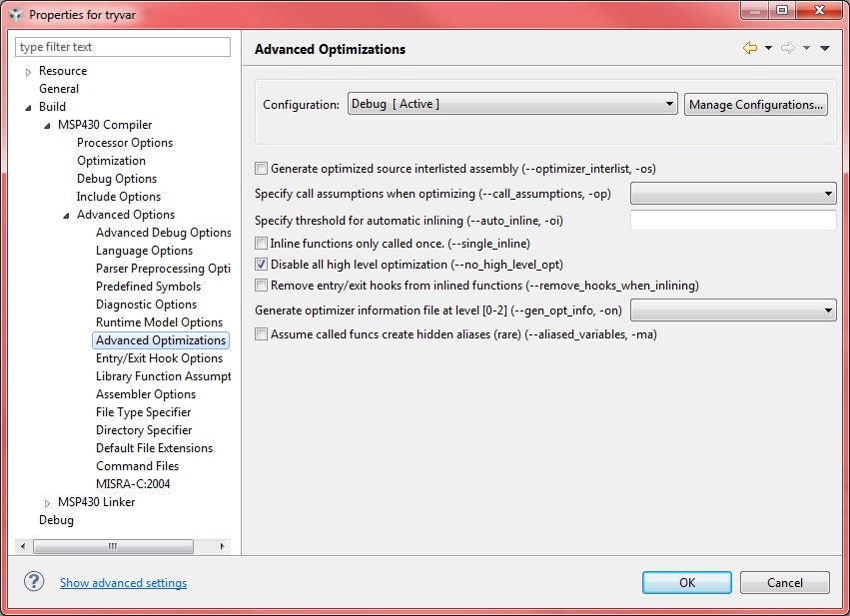Image resolution: width=850 pixels, height=616 pixels.
Task: Click the scrollbar right arrow in the tree
Action: coord(222,546)
